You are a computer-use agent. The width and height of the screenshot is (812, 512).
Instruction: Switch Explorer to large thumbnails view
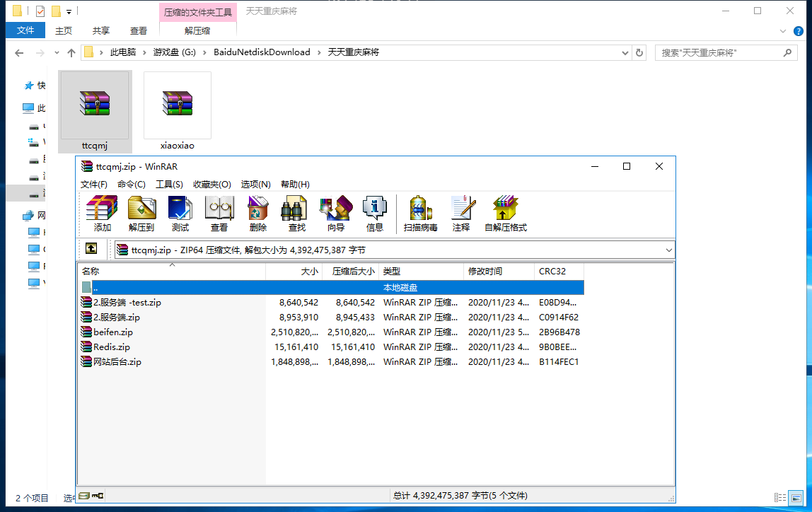click(796, 498)
